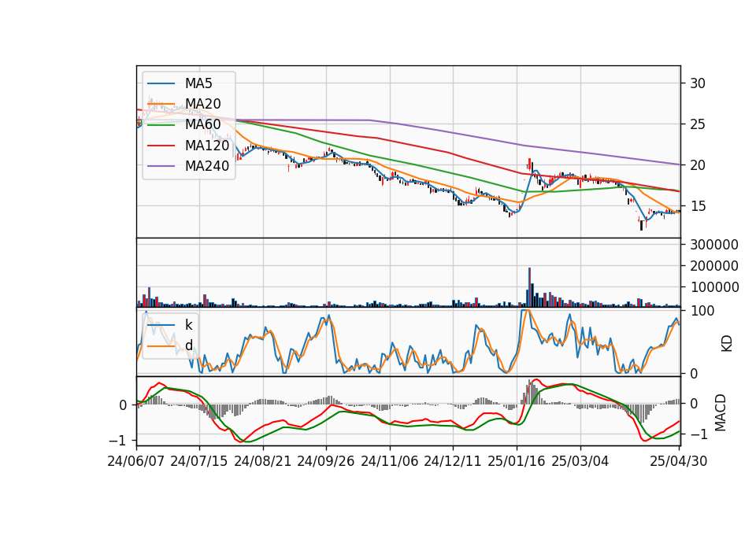Click the 24/06/07 date axis label
This screenshot has width=756, height=543.
click(x=136, y=461)
